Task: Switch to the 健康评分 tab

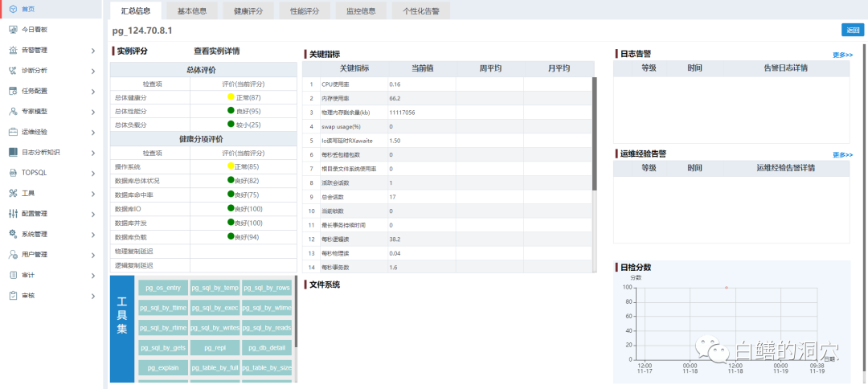Action: pyautogui.click(x=248, y=10)
